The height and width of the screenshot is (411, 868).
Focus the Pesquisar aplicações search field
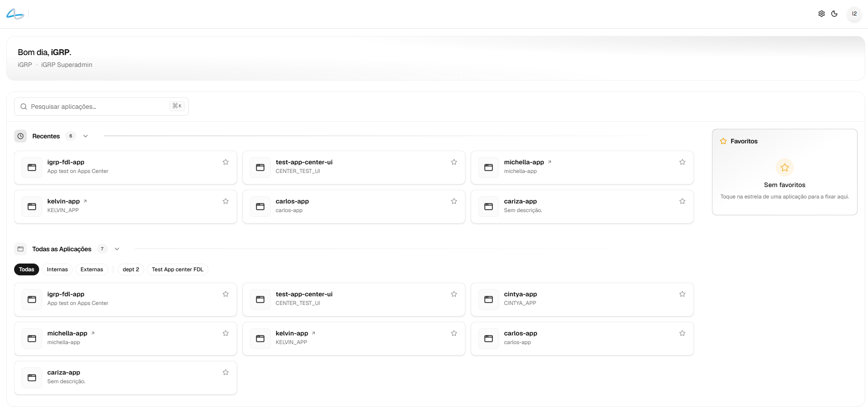click(101, 107)
